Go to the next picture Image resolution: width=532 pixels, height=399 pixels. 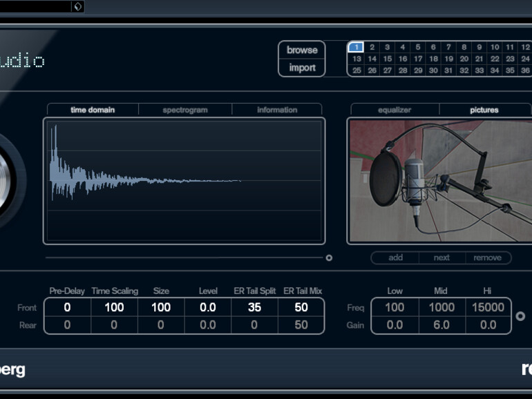click(441, 257)
